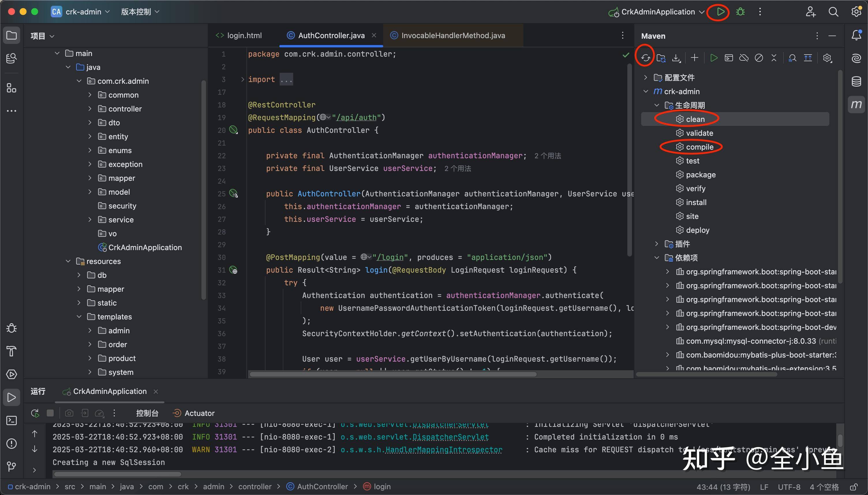The width and height of the screenshot is (868, 495).
Task: Reload all Maven projects
Action: 646,58
